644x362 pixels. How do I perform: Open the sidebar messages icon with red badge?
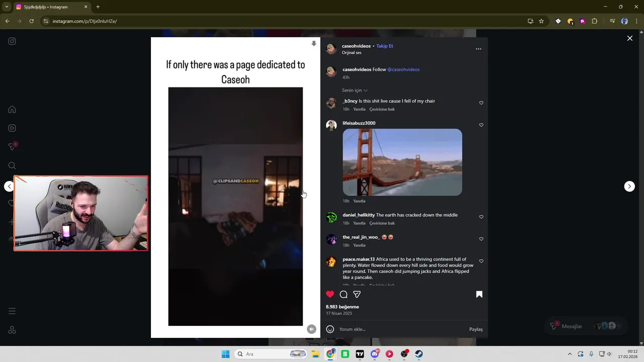[x=12, y=146]
